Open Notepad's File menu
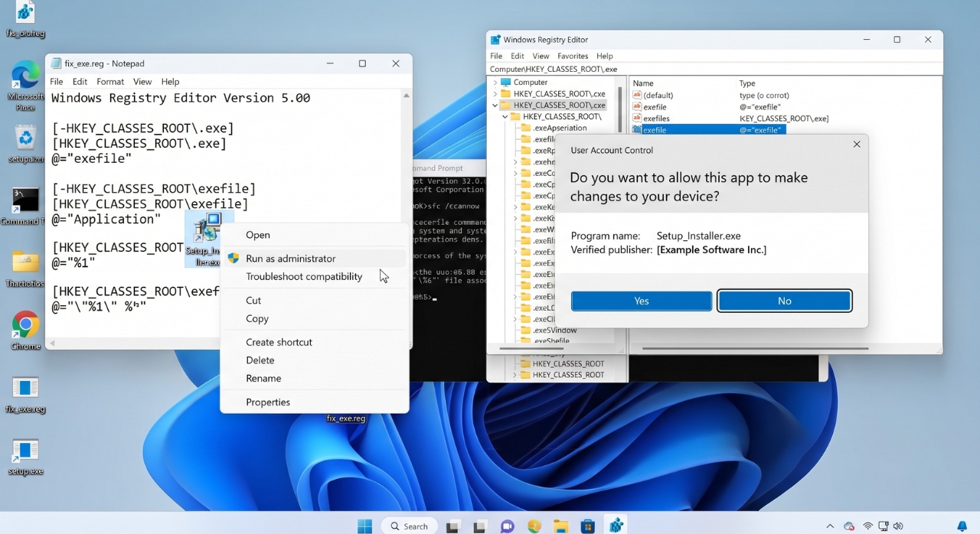 [57, 82]
